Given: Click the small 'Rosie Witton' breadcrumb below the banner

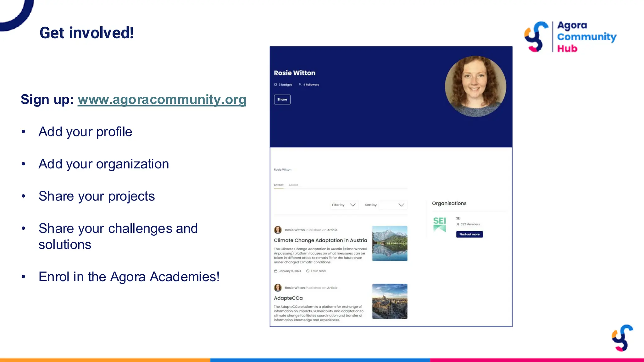Looking at the screenshot, I should (x=282, y=170).
